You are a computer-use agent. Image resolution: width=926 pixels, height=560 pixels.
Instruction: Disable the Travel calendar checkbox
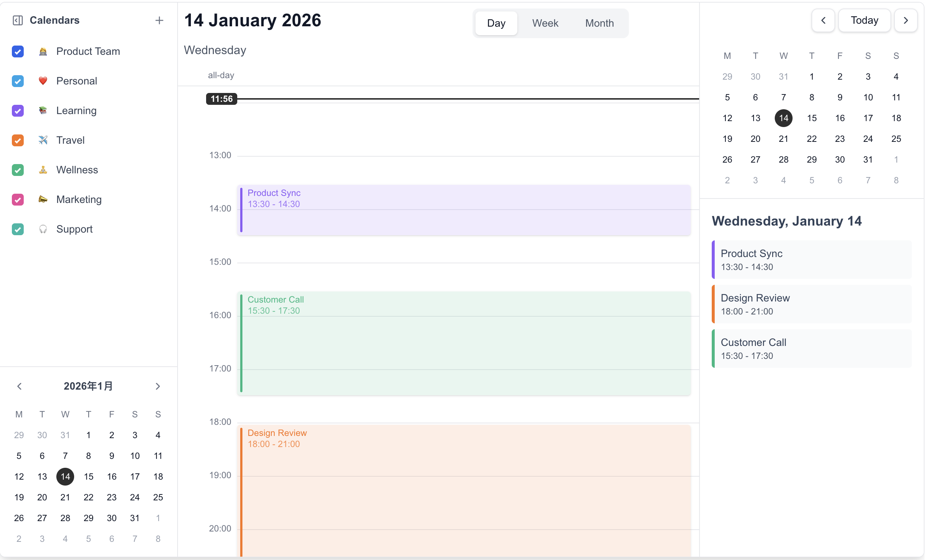point(18,140)
